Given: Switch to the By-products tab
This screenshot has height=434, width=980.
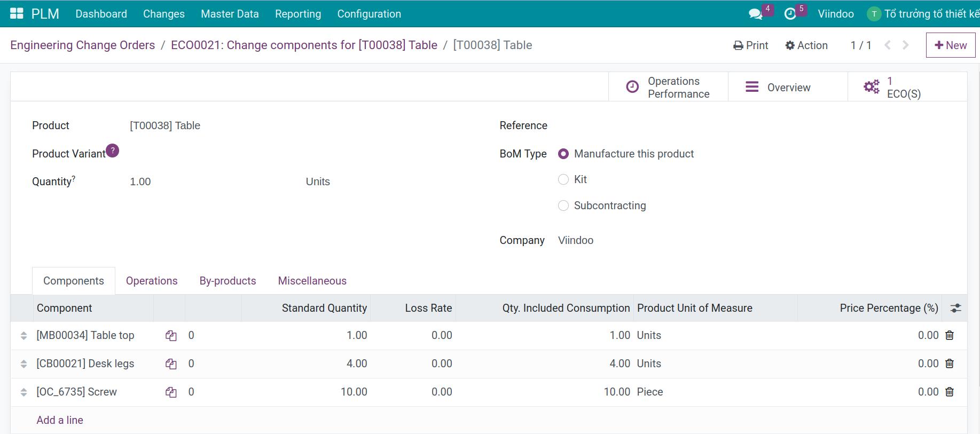Looking at the screenshot, I should pyautogui.click(x=228, y=281).
